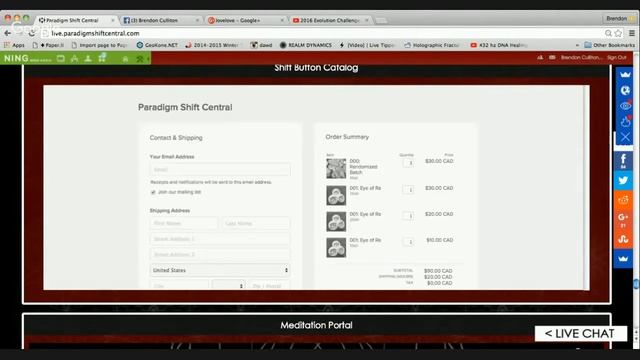This screenshot has height=360, width=640.
Task: Show hidden bookmarks overflow chevron
Action: (x=577, y=45)
